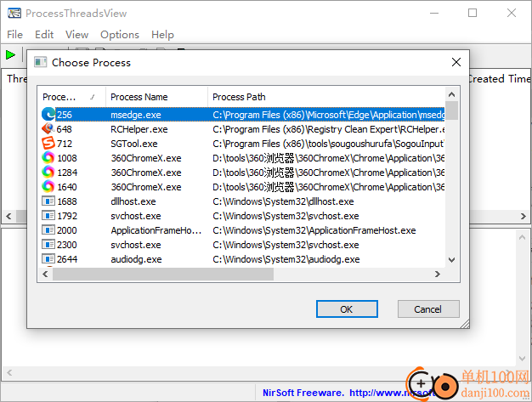532x402 pixels.
Task: Click the green play toolbar icon
Action: coord(10,54)
